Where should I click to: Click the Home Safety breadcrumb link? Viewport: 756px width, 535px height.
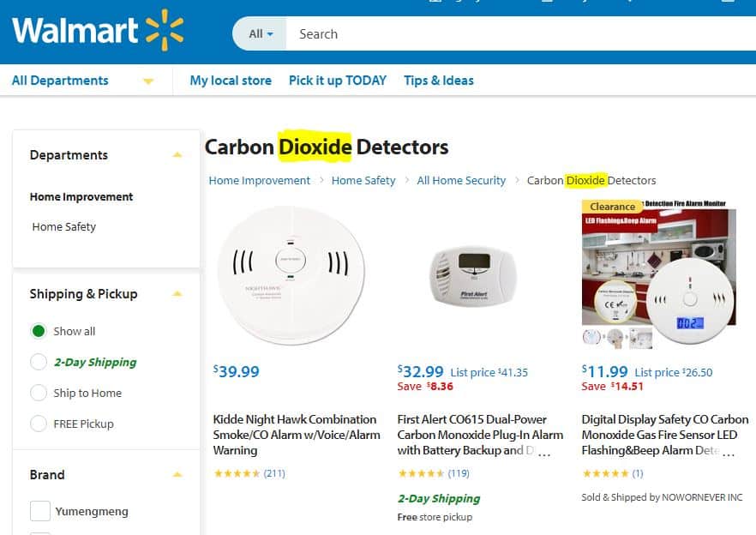[x=363, y=181]
